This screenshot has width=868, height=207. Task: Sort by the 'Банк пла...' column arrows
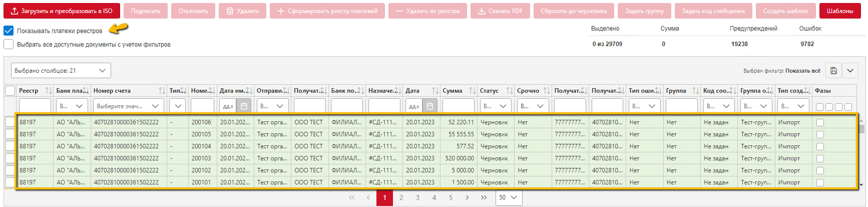(x=86, y=91)
